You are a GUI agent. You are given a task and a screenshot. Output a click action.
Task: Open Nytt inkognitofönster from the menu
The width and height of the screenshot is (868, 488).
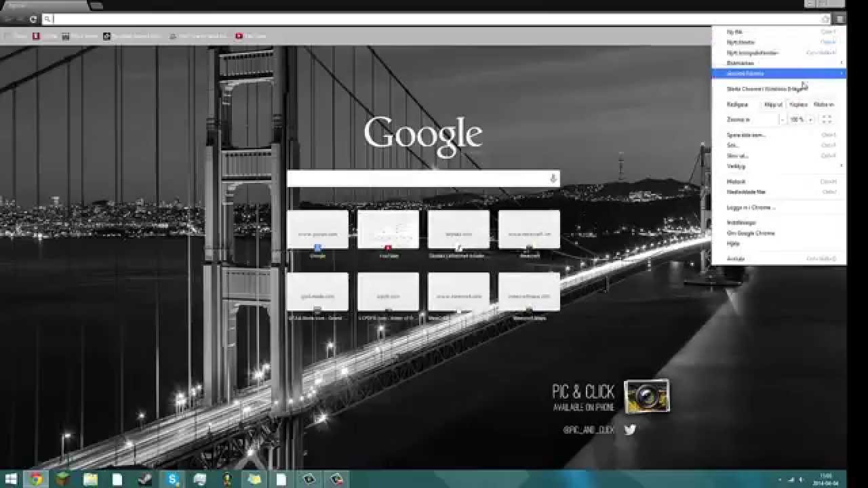[x=778, y=53]
